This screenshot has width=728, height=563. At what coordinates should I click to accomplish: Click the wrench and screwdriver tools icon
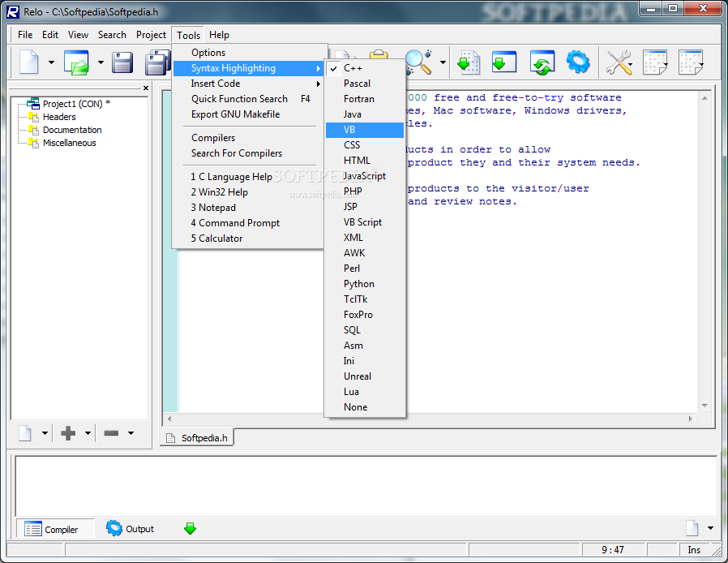[x=619, y=62]
